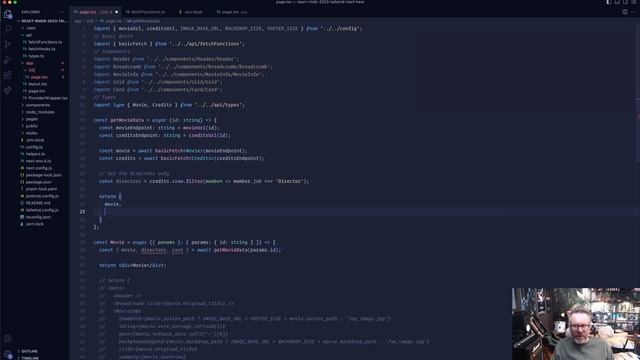Open package.json in the file tree

(x=38, y=182)
